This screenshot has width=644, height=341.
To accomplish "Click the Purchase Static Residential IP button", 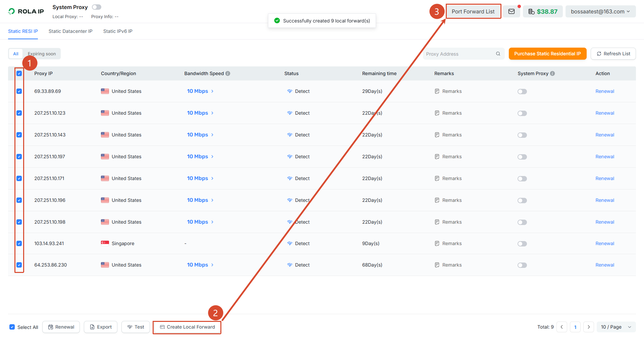I will tap(547, 54).
